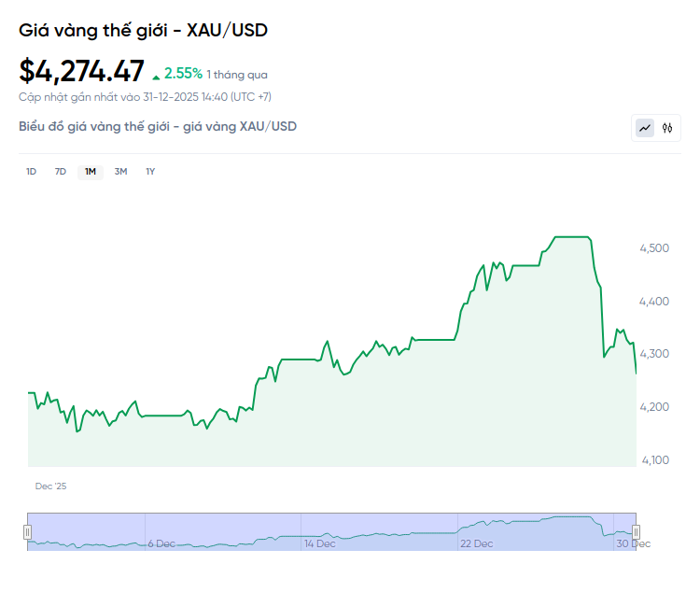Select the 7D time range

point(61,171)
